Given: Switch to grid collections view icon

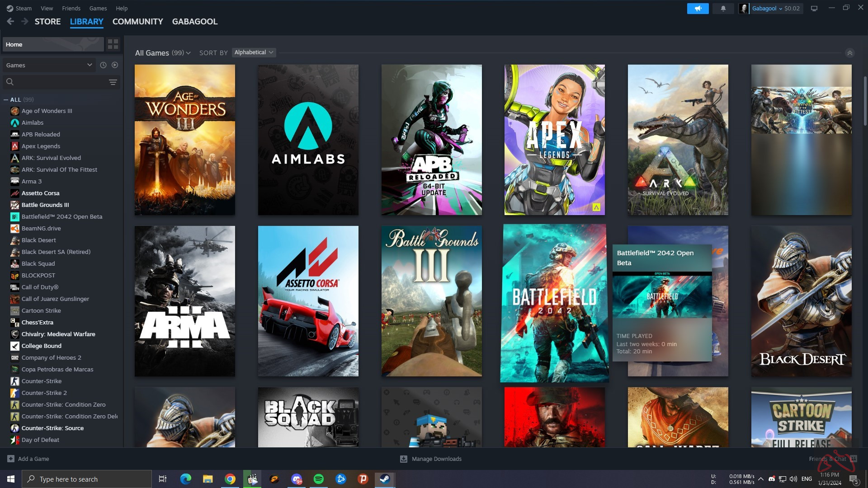Looking at the screenshot, I should point(113,44).
